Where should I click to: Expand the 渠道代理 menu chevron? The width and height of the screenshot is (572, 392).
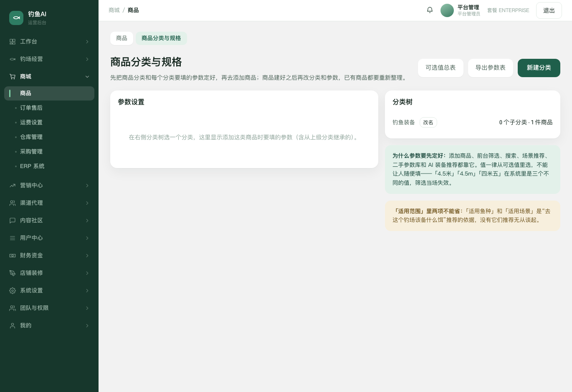(87, 203)
